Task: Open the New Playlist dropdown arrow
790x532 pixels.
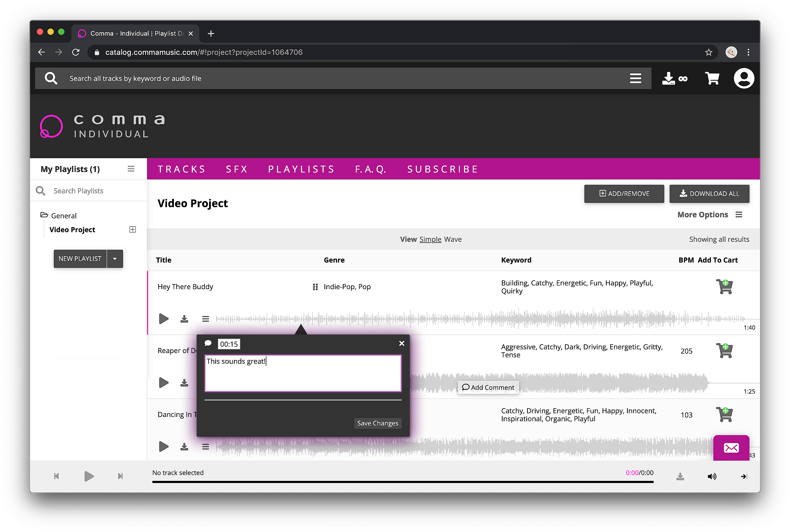Action: [x=115, y=259]
